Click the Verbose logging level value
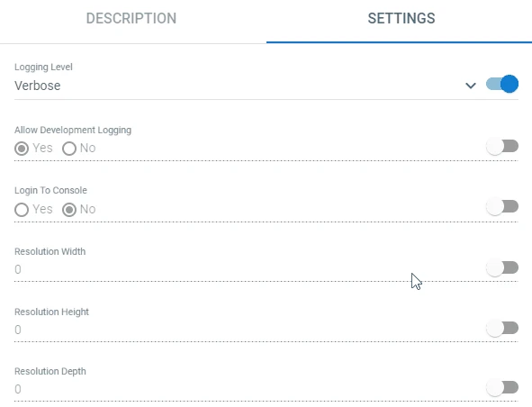This screenshot has height=407, width=532. point(37,86)
